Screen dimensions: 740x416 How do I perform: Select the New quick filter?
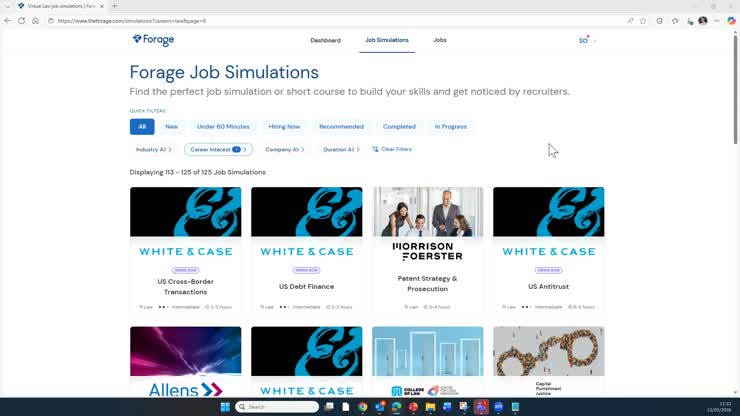pos(171,127)
